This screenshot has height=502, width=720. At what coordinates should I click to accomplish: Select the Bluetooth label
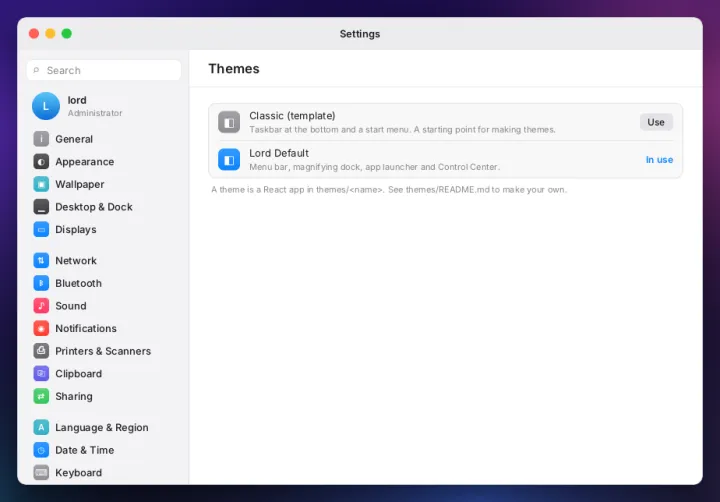(x=79, y=283)
